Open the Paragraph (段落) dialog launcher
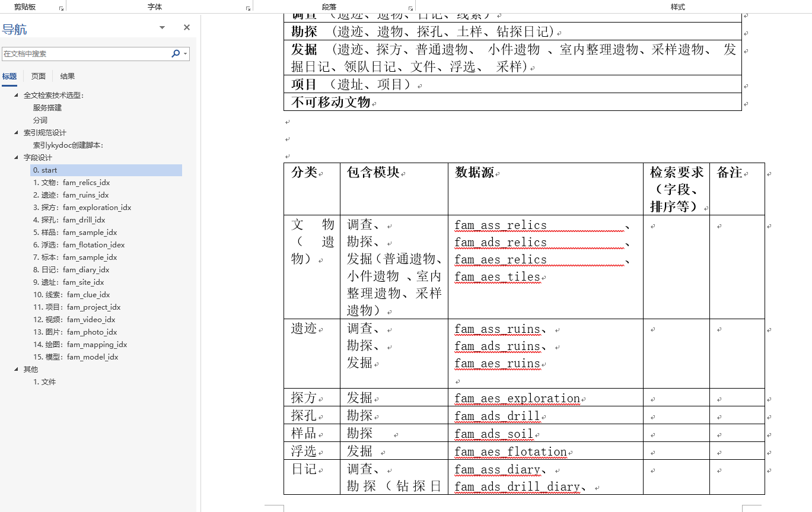 [410, 9]
